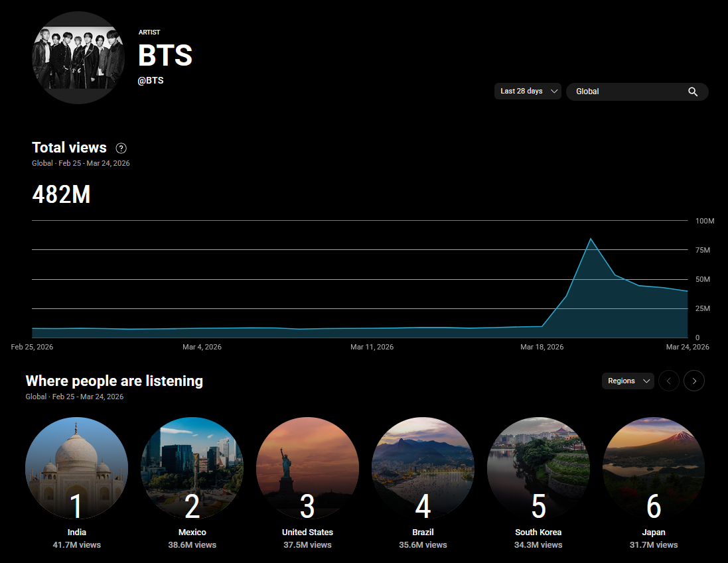Click the Mar 18, 2026 axis label
The height and width of the screenshot is (563, 728).
tap(542, 347)
